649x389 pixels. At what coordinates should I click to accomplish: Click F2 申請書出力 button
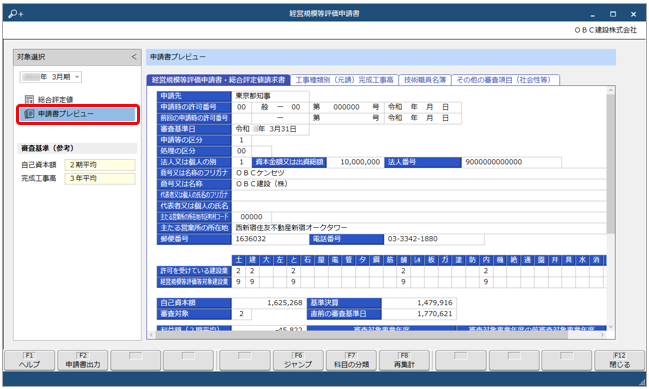(x=82, y=360)
